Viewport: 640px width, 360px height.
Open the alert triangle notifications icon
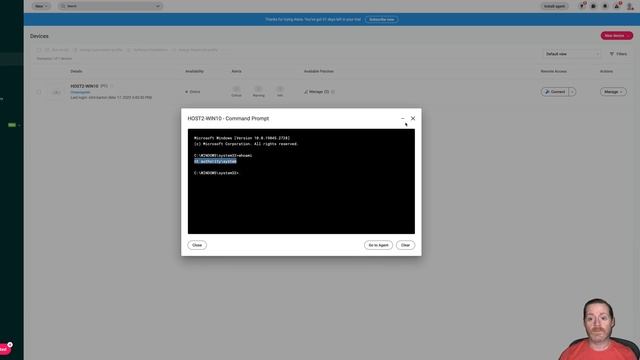click(617, 6)
